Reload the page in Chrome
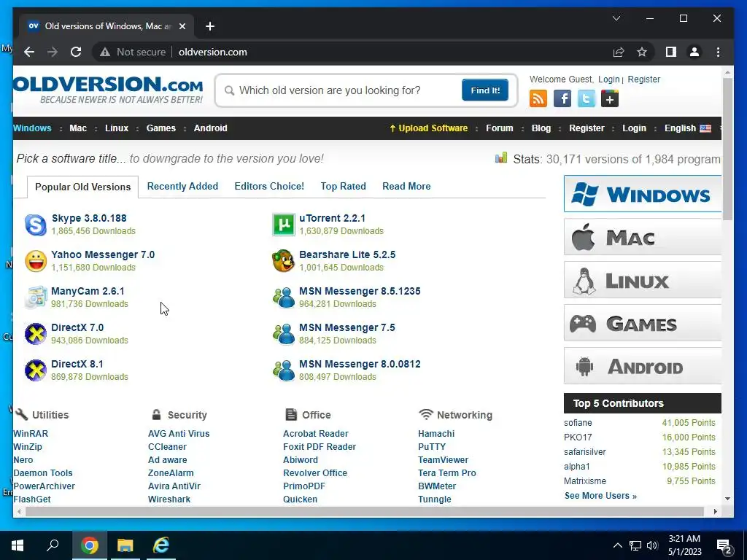The height and width of the screenshot is (560, 747). click(76, 52)
